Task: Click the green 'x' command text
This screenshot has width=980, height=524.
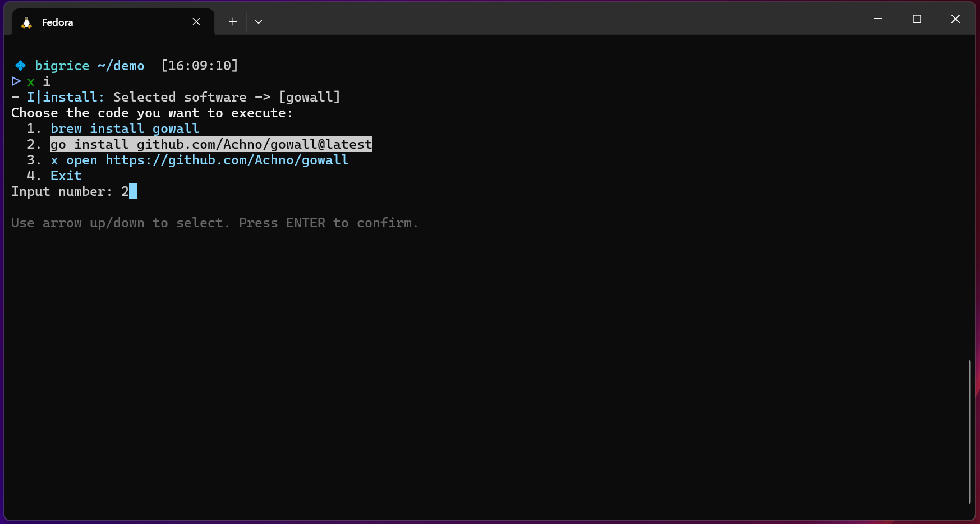Action: (31, 82)
